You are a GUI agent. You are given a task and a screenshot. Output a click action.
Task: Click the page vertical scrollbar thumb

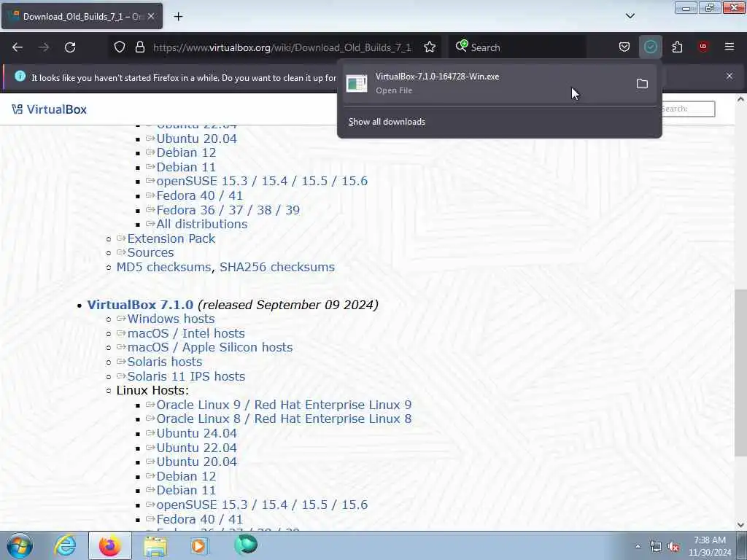pyautogui.click(x=740, y=373)
